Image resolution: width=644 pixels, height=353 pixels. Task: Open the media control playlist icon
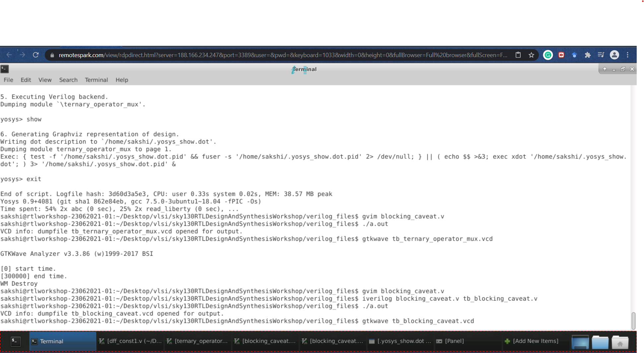[x=601, y=55]
